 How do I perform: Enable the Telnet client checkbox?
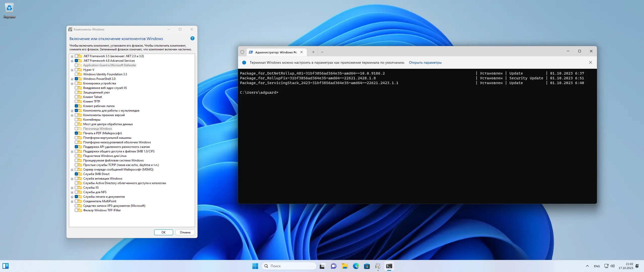[x=76, y=97]
